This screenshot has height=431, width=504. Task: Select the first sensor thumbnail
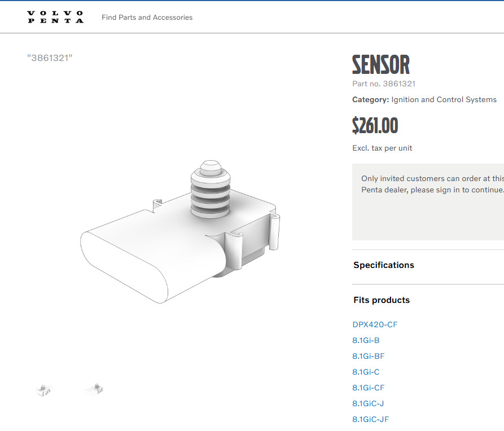pos(43,389)
